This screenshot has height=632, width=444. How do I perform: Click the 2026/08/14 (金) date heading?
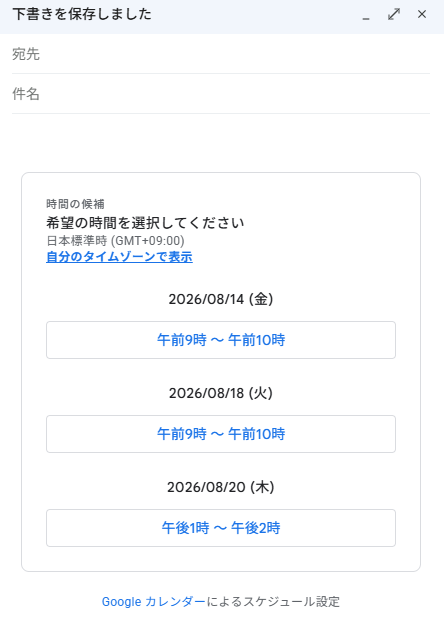(x=221, y=299)
